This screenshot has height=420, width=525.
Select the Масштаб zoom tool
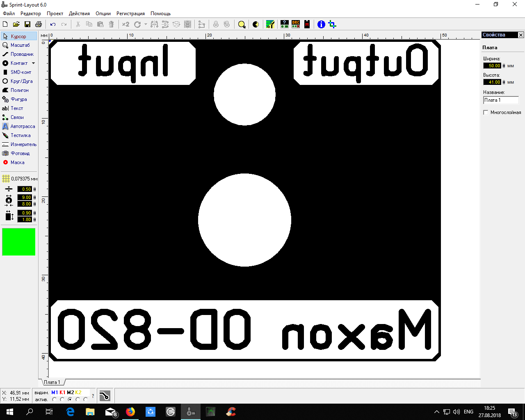coord(19,45)
